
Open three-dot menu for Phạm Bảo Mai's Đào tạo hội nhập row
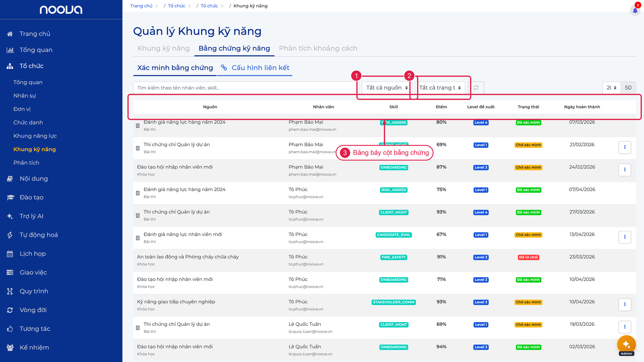click(625, 170)
